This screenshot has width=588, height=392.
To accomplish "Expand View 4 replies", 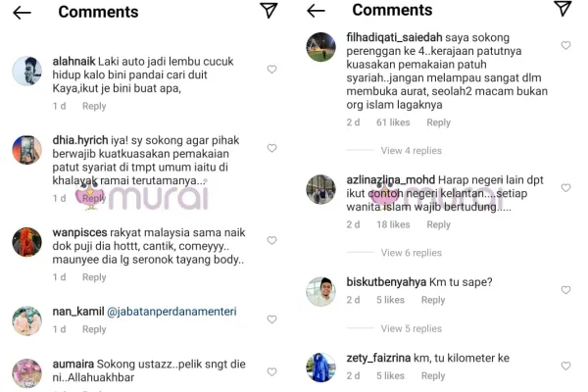I will (x=412, y=150).
